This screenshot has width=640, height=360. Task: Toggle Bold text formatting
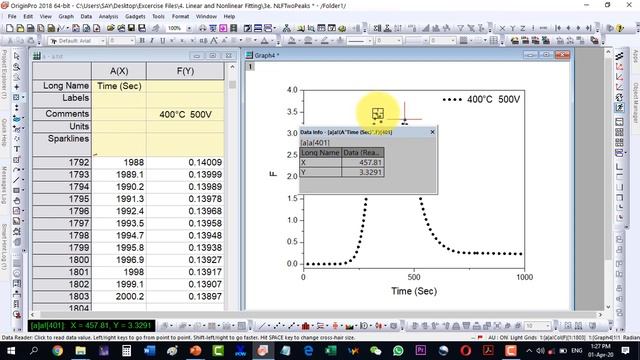pyautogui.click(x=142, y=41)
